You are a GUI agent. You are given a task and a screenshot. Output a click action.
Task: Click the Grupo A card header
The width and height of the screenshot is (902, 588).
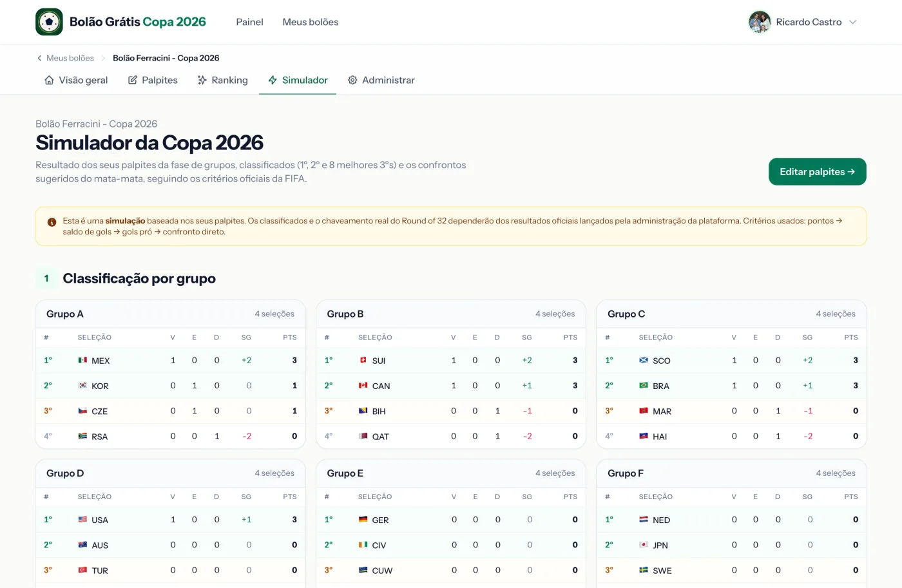(x=170, y=314)
